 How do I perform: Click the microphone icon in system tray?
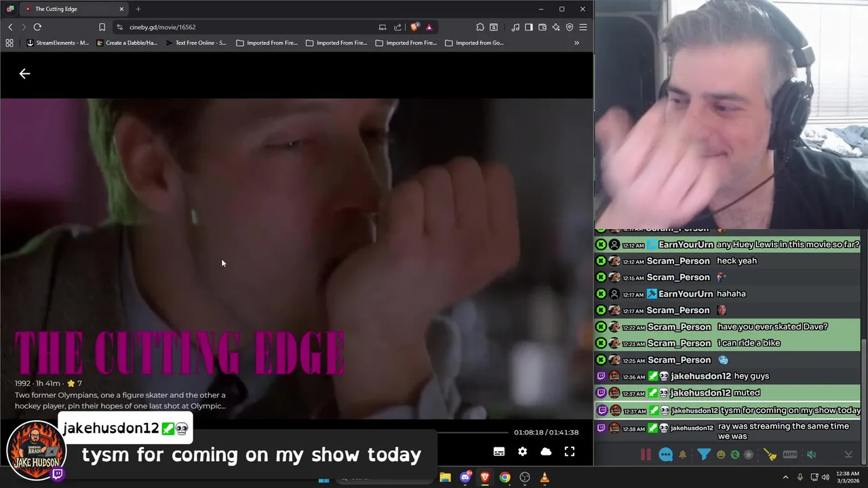(800, 478)
